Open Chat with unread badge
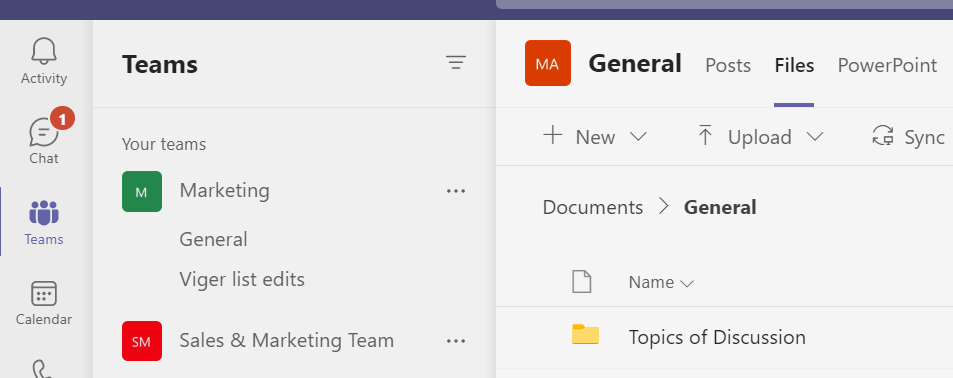953x378 pixels. coord(44,137)
